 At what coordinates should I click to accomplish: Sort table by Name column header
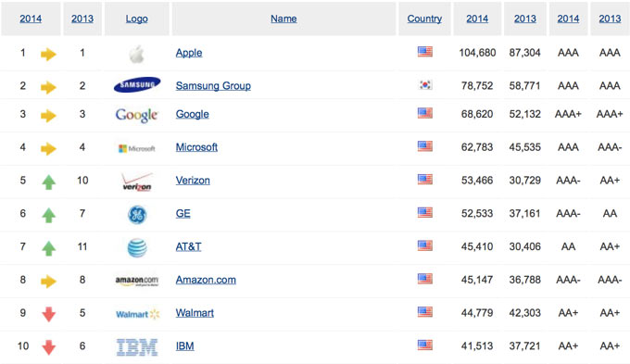(x=283, y=19)
